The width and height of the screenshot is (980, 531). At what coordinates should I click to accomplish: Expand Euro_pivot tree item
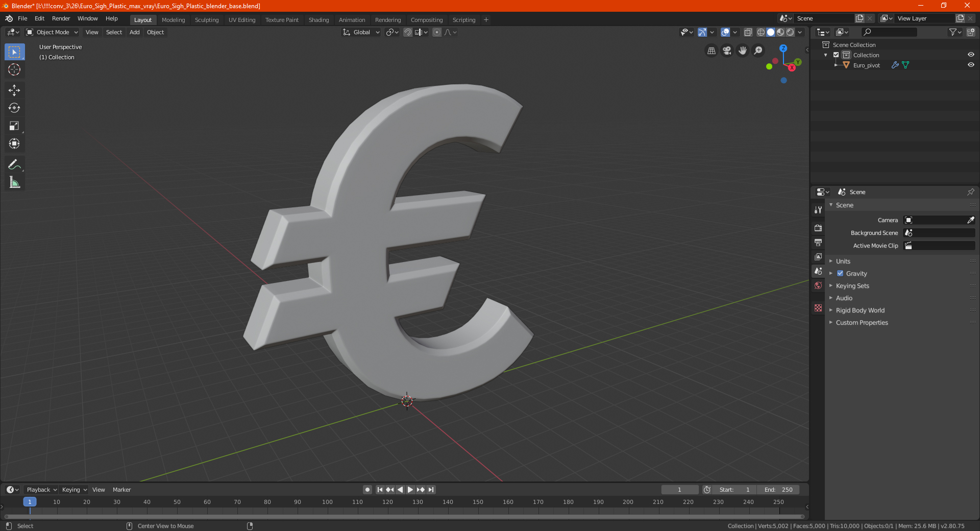pos(836,65)
